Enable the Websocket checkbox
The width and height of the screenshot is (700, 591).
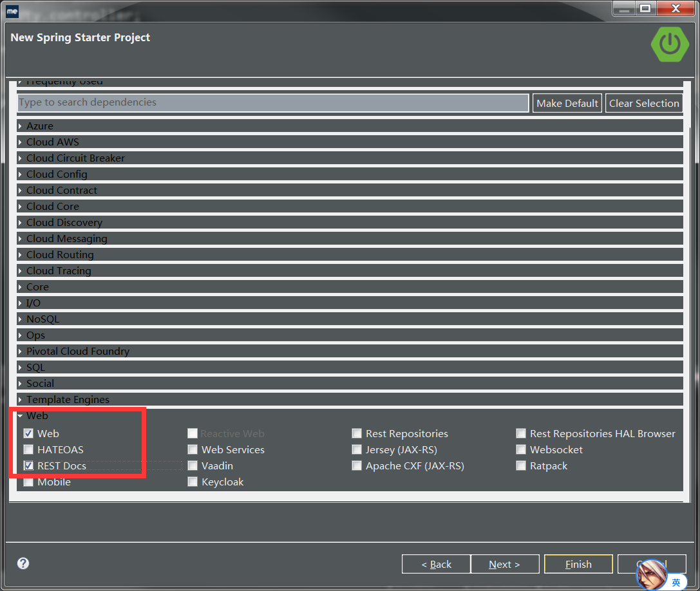521,449
